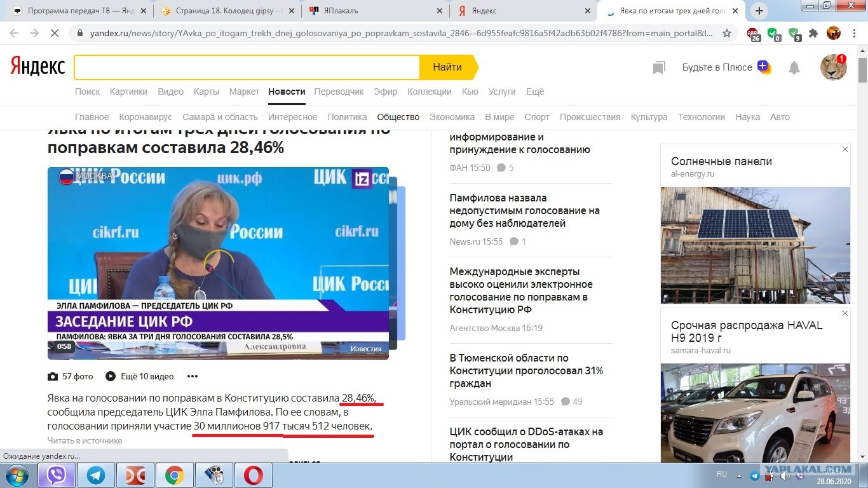
Task: Open Будьте в Плюсе link
Action: click(x=717, y=67)
